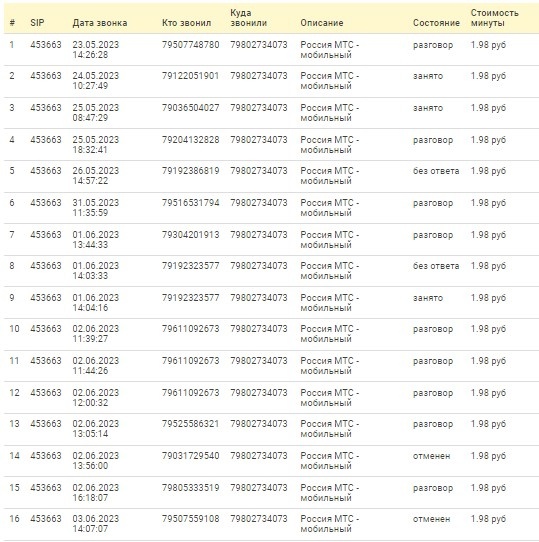Click the "Описание" column header
This screenshot has height=542, width=539.
pos(322,23)
